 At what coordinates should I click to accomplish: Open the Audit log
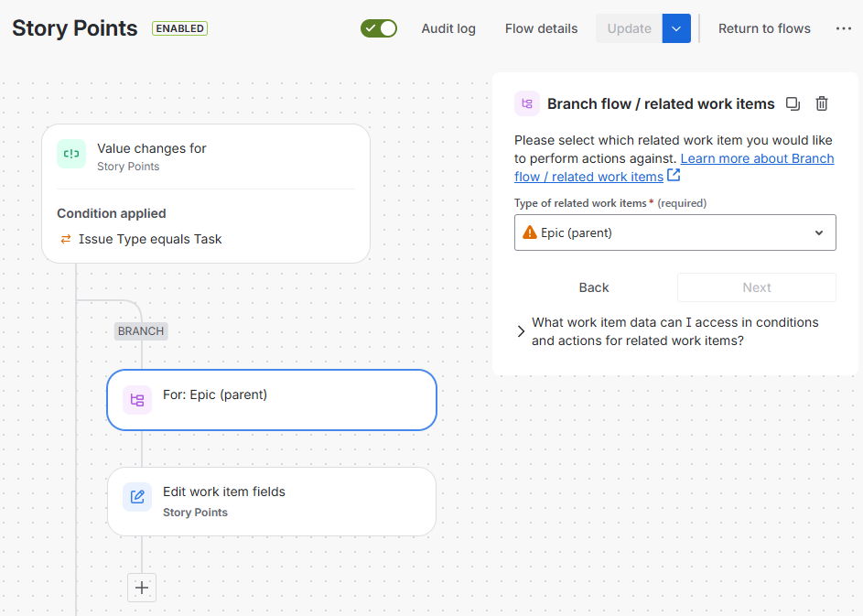(448, 28)
